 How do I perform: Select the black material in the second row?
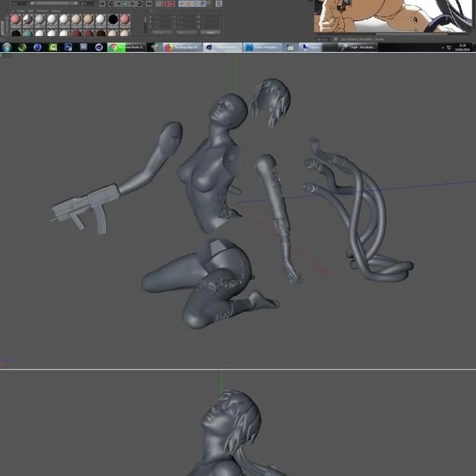click(15, 33)
